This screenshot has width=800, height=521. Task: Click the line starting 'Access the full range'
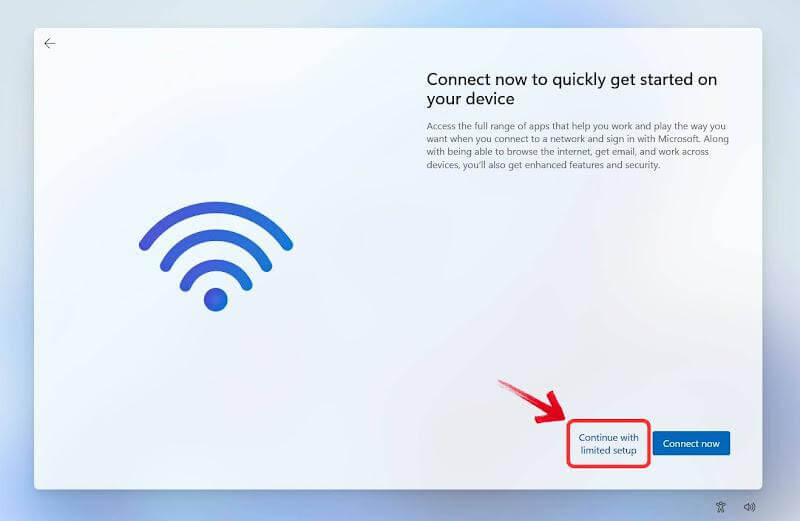click(576, 126)
